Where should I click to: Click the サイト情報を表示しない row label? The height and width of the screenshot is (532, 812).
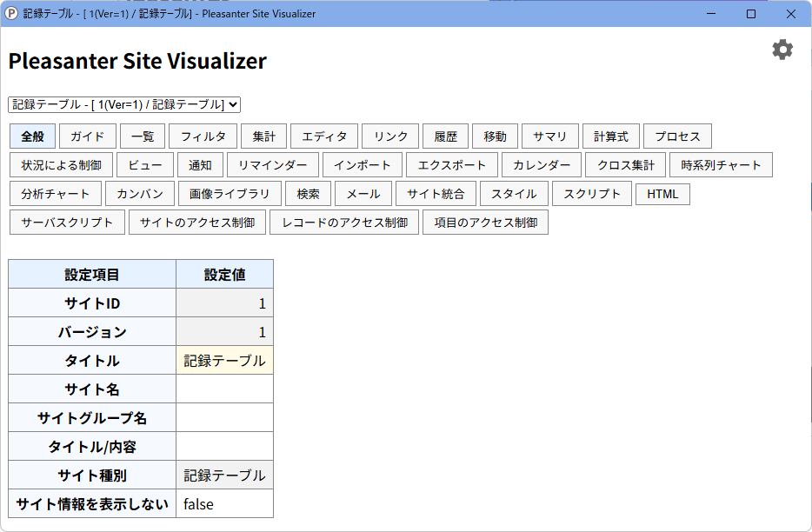[92, 503]
